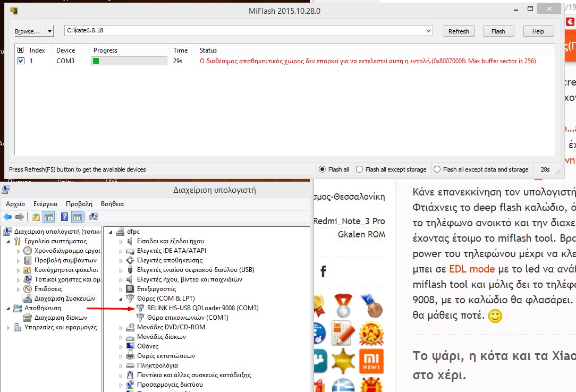576x392 pixels.
Task: Click the back arrow in Computer Management toolbar
Action: click(7, 217)
